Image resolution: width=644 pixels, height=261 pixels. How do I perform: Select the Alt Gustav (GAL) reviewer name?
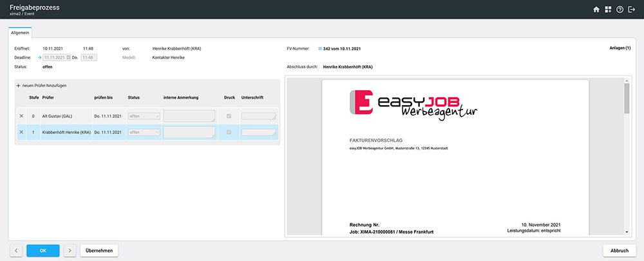(57, 116)
